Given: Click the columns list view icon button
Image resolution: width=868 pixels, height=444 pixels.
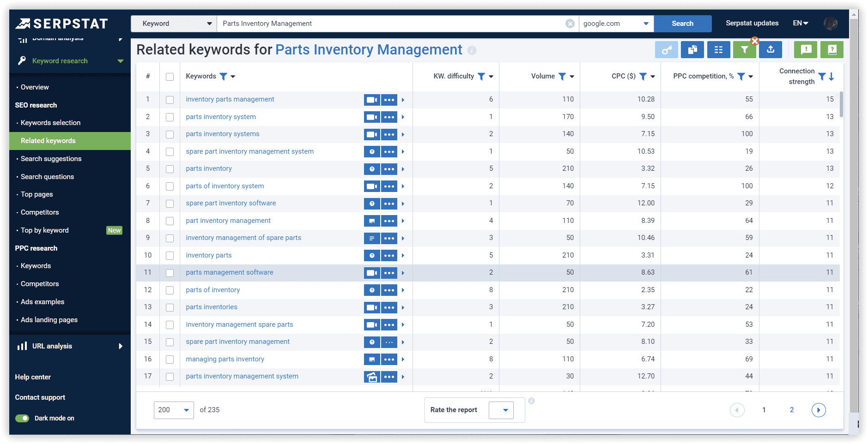Looking at the screenshot, I should (718, 50).
